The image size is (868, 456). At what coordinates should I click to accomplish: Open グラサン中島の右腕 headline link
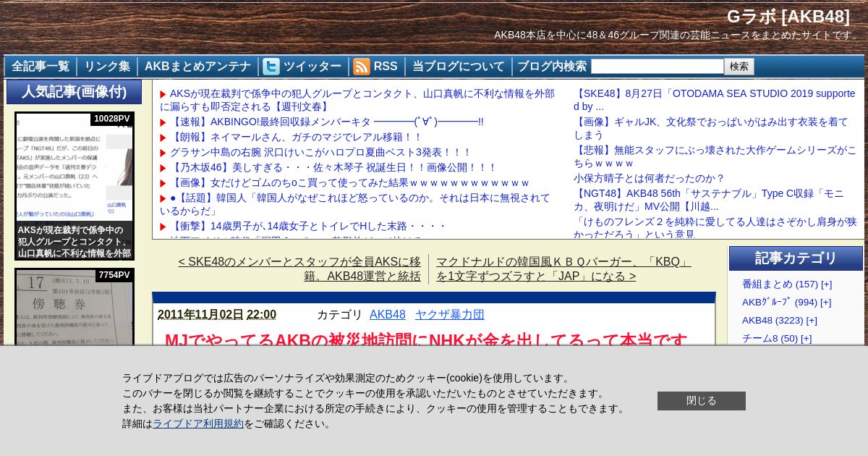pyautogui.click(x=320, y=152)
